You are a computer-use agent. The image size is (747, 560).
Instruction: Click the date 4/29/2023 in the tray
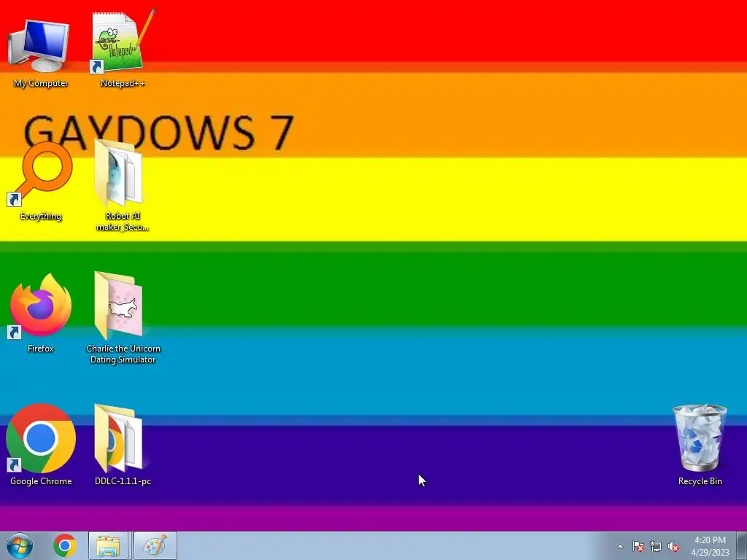tap(710, 553)
